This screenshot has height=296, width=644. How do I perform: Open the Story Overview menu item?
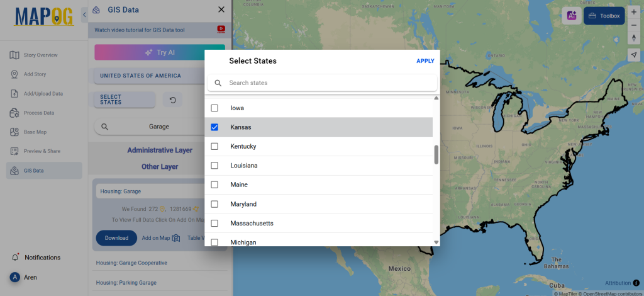(40, 55)
